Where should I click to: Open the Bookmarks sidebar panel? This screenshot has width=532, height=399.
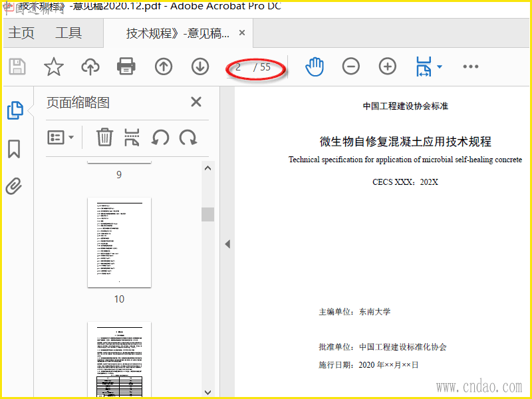(x=14, y=149)
